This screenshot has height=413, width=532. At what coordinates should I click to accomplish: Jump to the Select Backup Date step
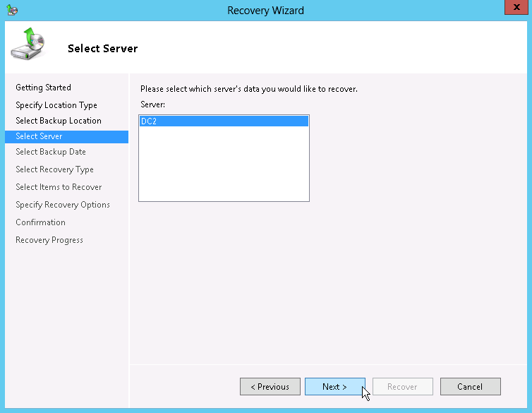(x=51, y=152)
